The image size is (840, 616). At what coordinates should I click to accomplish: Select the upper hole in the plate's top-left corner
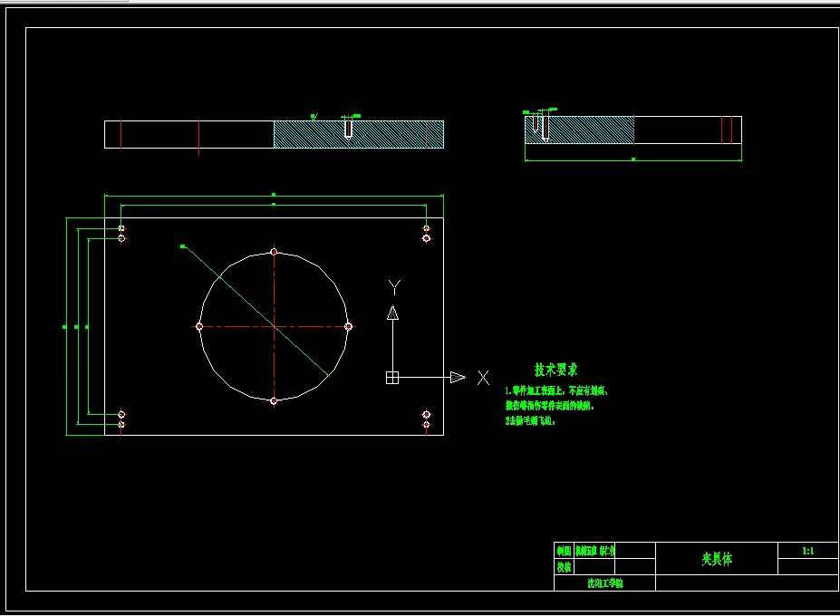pyautogui.click(x=121, y=228)
